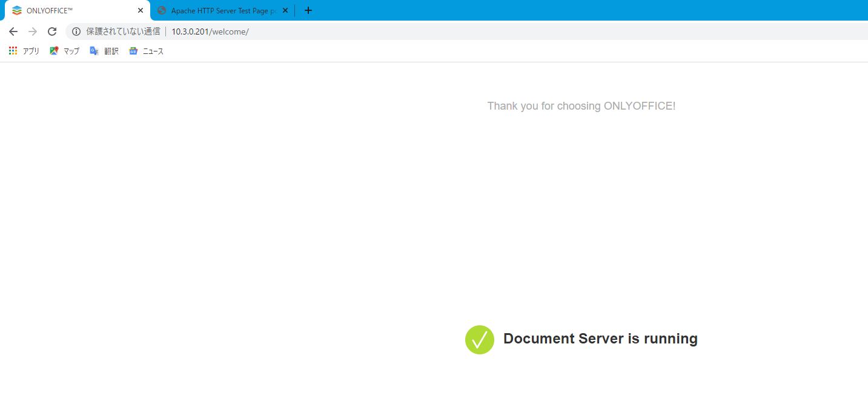Click the back navigation arrow

[13, 31]
